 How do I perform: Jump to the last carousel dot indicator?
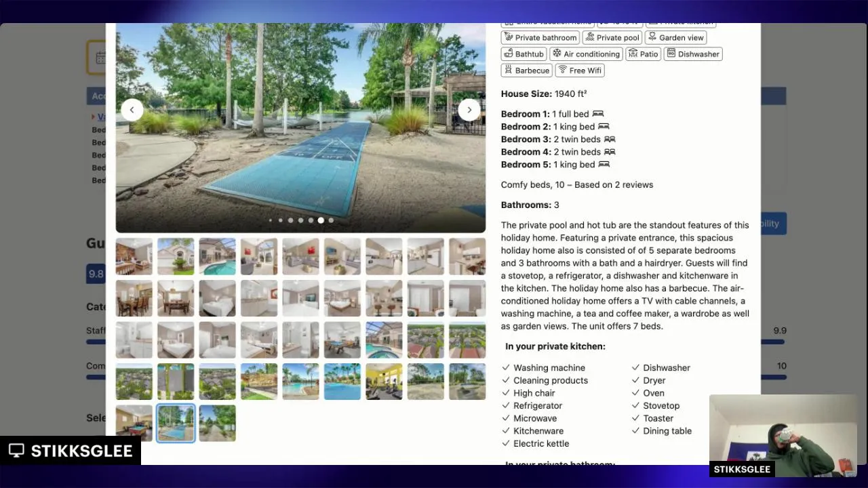point(331,220)
